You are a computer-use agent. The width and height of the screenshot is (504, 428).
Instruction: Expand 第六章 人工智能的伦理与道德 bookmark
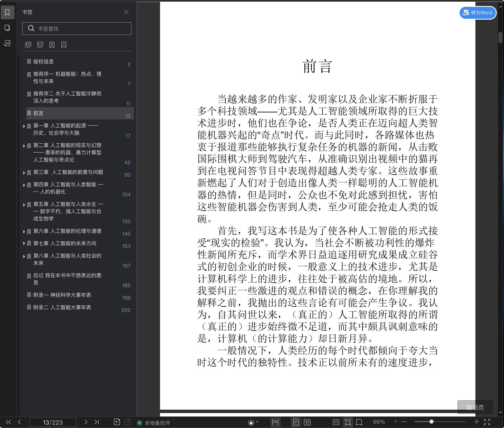pyautogui.click(x=24, y=232)
